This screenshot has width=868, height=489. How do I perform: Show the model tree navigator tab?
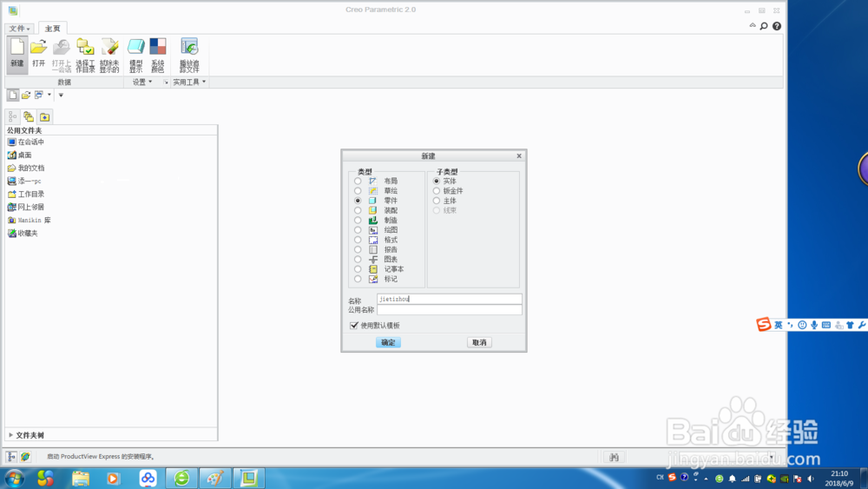pyautogui.click(x=13, y=117)
